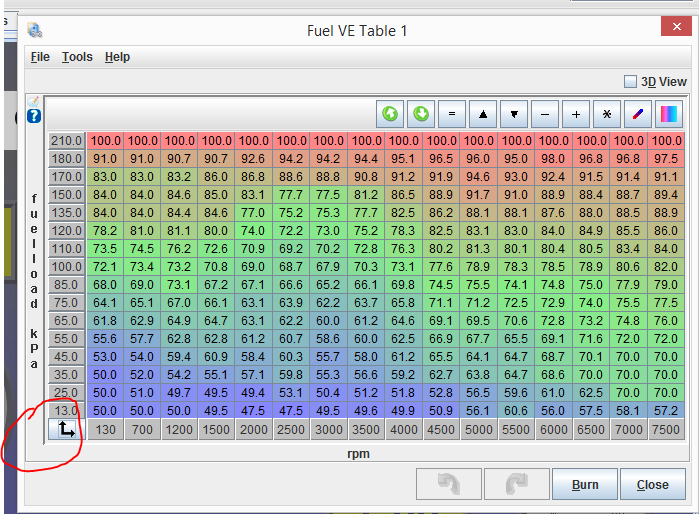Viewport: 699px width, 514px height.
Task: Click the blue question mark help icon
Action: tap(34, 116)
